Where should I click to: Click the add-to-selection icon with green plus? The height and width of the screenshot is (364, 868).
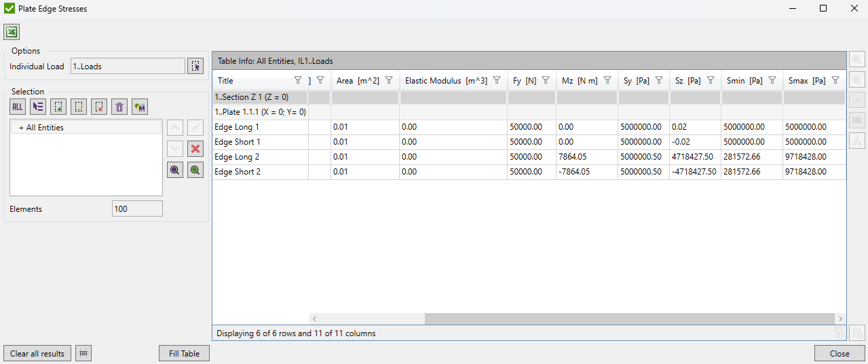[x=58, y=107]
